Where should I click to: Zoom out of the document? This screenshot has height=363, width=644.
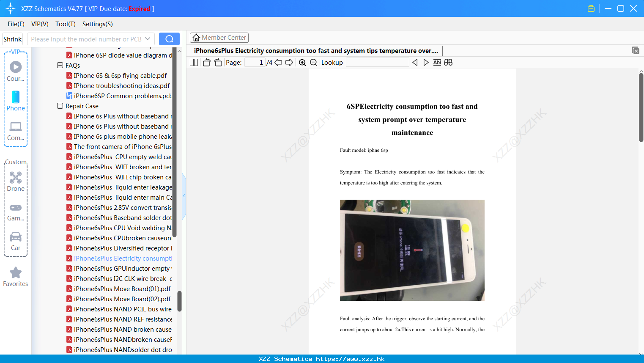[x=313, y=62]
